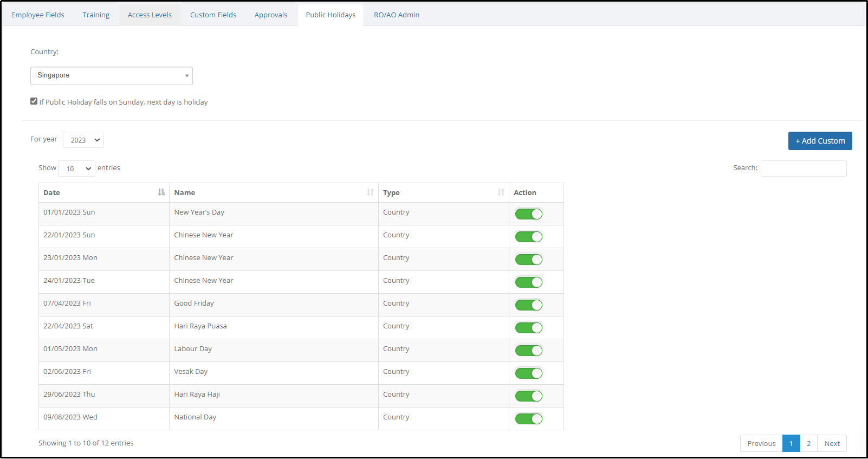Viewport: 868px width, 459px height.
Task: Click Previous pagination button
Action: click(761, 443)
